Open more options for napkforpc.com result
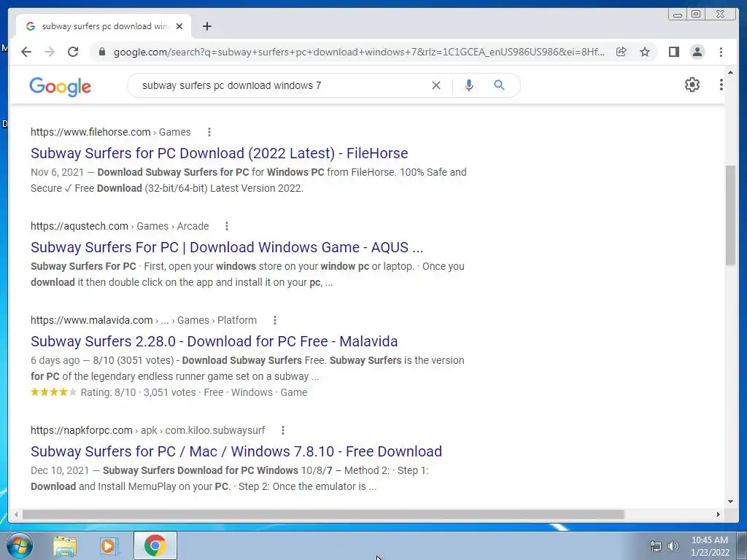The height and width of the screenshot is (560, 747). point(283,430)
